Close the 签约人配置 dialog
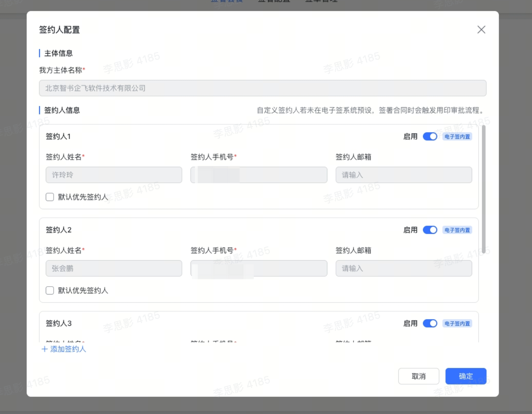532x414 pixels. point(481,29)
